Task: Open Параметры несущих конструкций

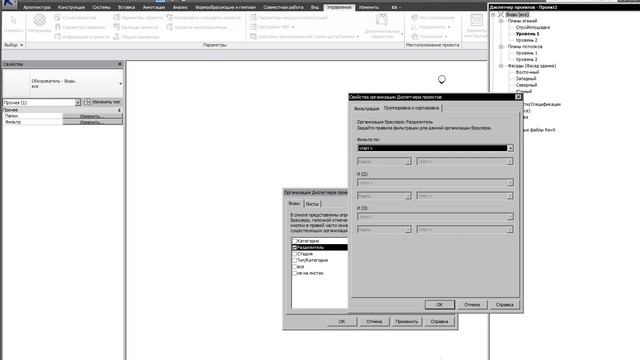Action: pos(289,18)
